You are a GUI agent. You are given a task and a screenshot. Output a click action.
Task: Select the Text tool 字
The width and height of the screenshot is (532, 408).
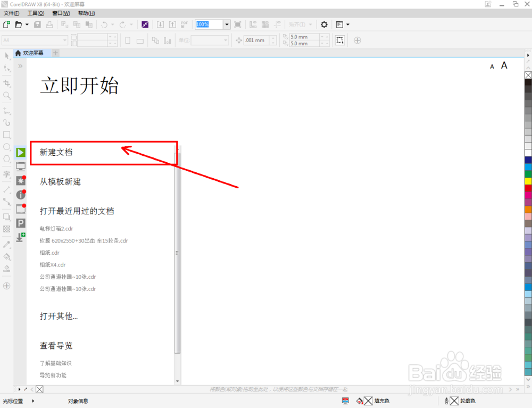click(x=7, y=174)
